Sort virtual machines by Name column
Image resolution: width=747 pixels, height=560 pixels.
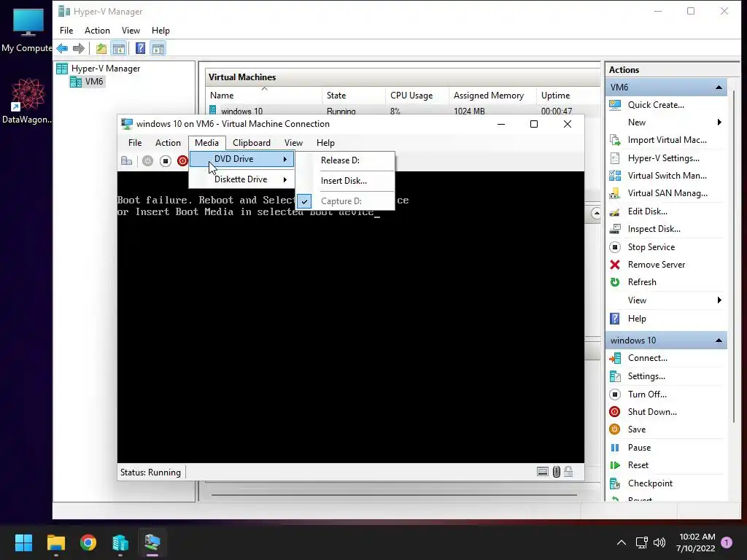coord(263,96)
